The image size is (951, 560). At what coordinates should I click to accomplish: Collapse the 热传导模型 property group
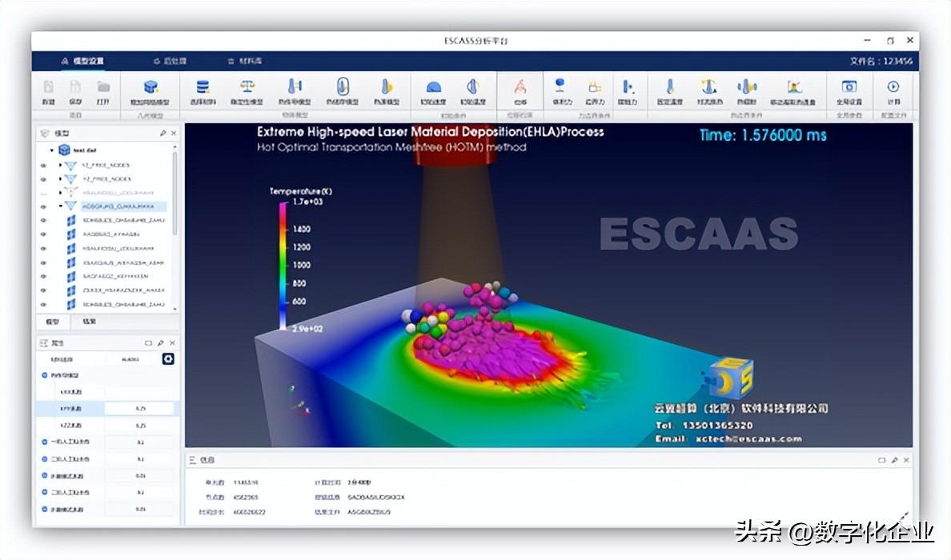[x=44, y=375]
